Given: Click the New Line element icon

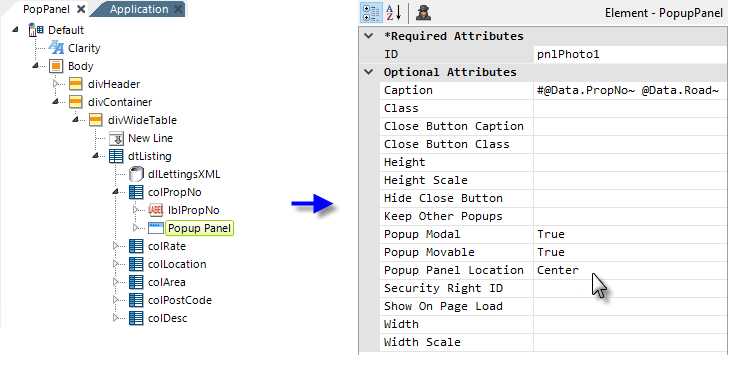Looking at the screenshot, I should coord(116,138).
